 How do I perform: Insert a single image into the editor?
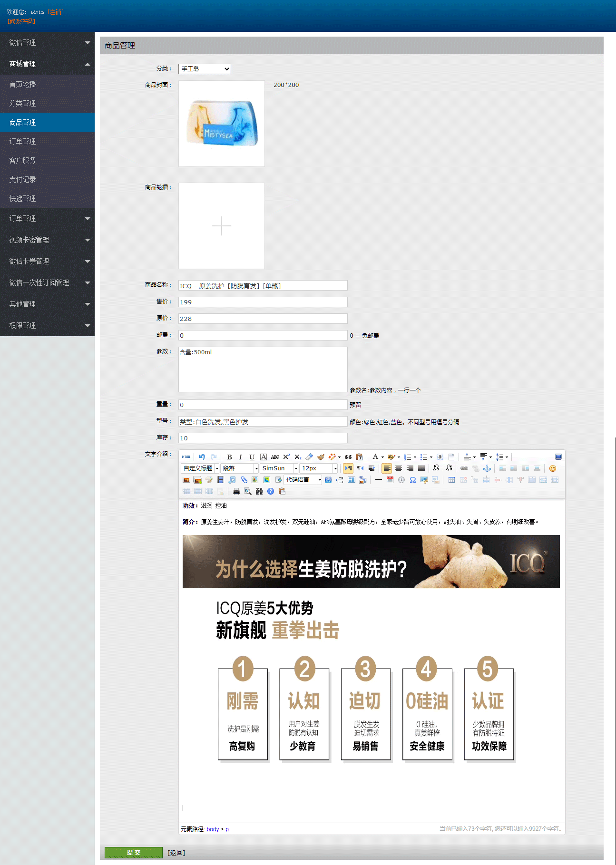click(186, 480)
